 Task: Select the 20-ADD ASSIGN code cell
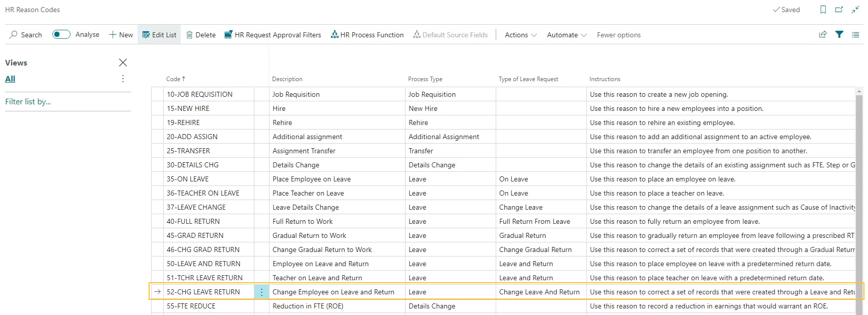click(x=209, y=137)
